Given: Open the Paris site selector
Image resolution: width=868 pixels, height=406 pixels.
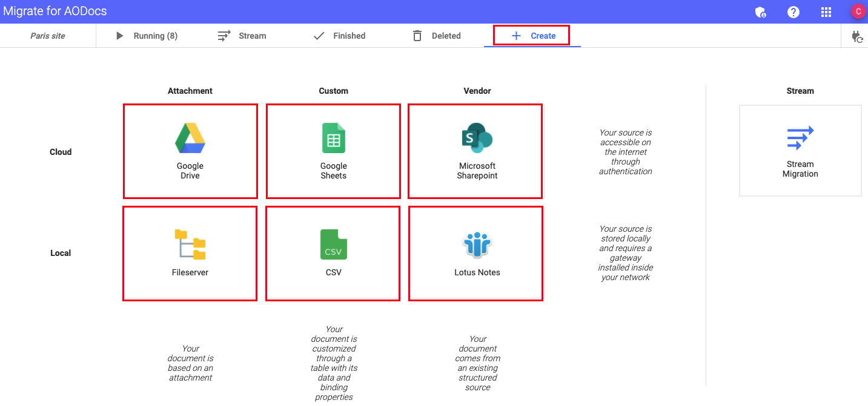Looking at the screenshot, I should 47,36.
